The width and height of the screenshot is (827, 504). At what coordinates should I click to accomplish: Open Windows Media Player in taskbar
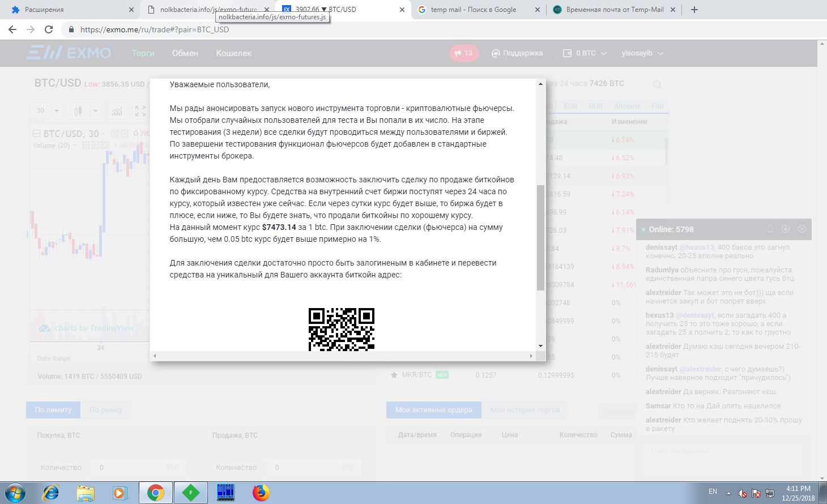pyautogui.click(x=120, y=493)
